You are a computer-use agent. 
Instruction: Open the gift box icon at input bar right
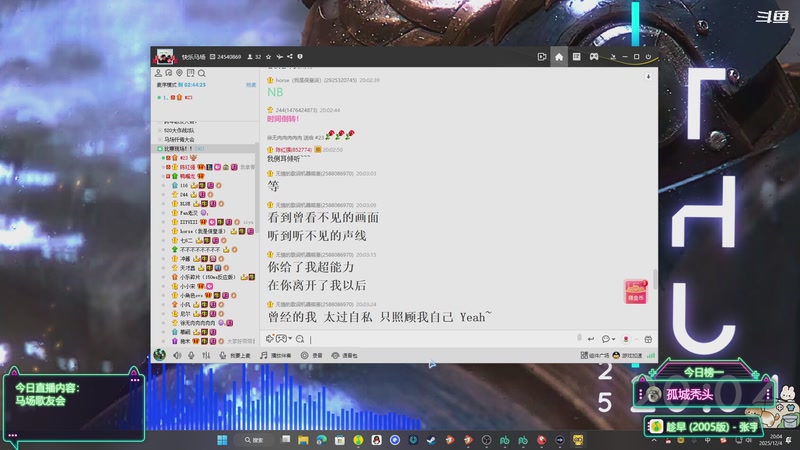click(x=648, y=339)
